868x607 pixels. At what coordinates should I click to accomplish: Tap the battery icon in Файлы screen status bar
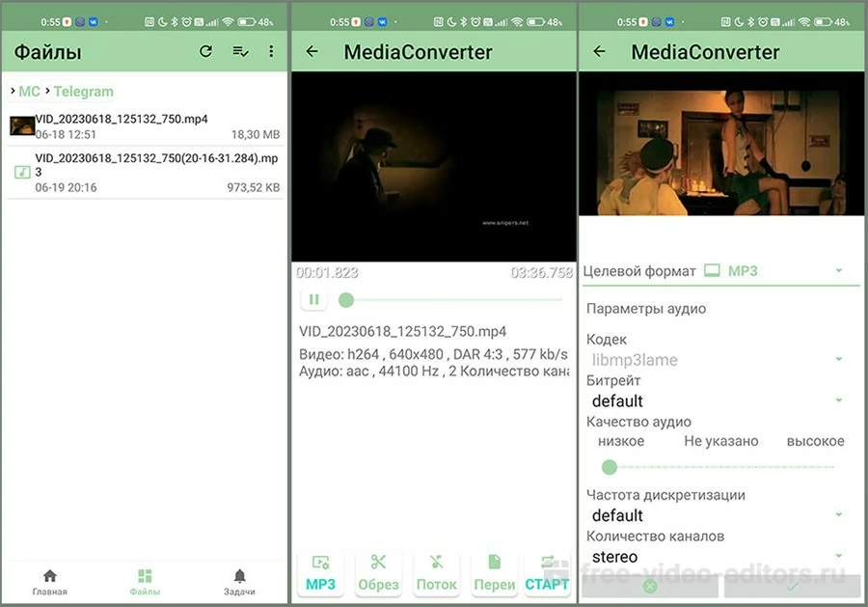246,22
